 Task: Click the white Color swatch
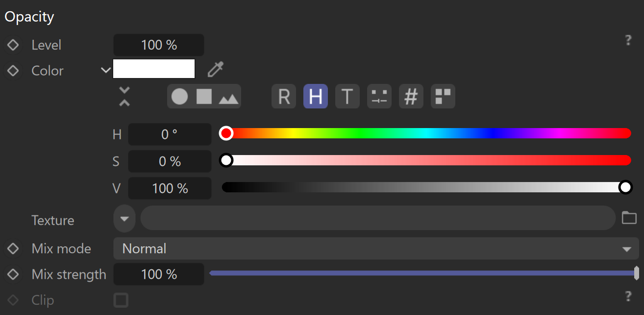tap(154, 69)
